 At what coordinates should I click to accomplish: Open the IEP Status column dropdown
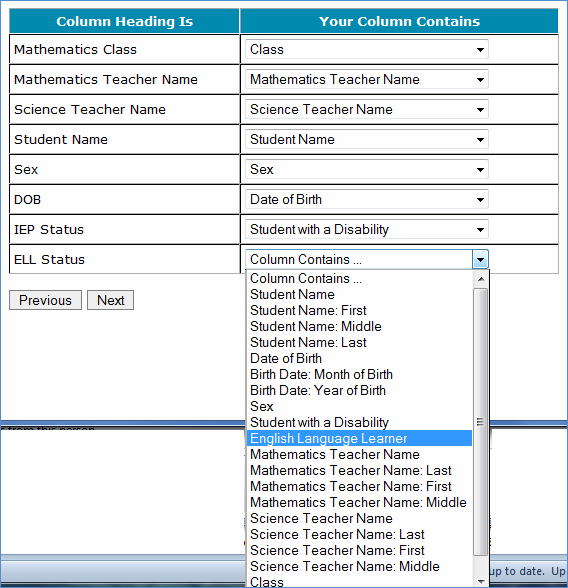pyautogui.click(x=366, y=230)
